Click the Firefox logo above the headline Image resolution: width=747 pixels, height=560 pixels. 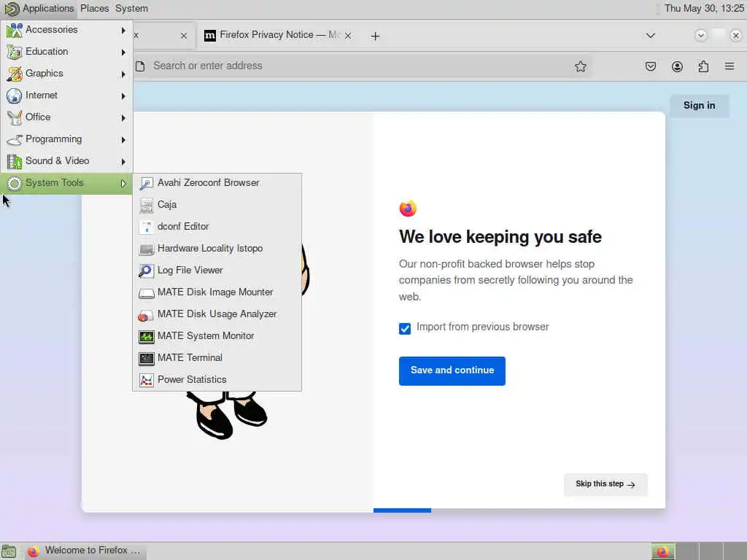coord(408,208)
